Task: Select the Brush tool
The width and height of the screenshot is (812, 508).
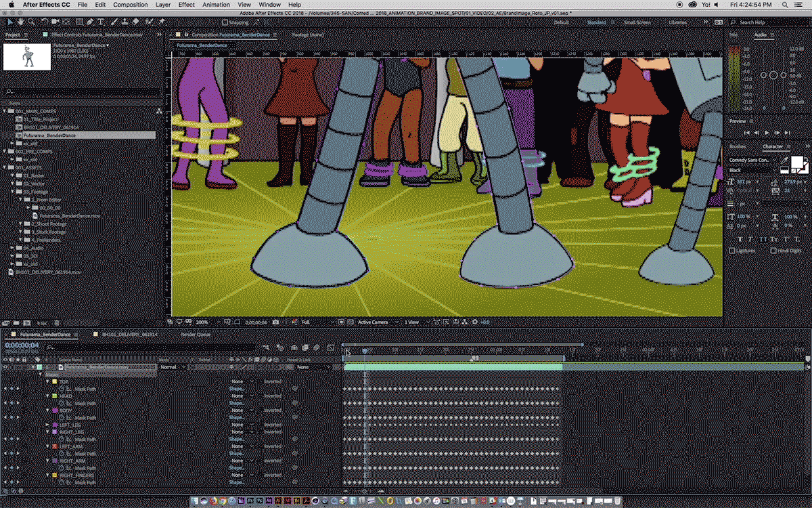Action: point(114,22)
